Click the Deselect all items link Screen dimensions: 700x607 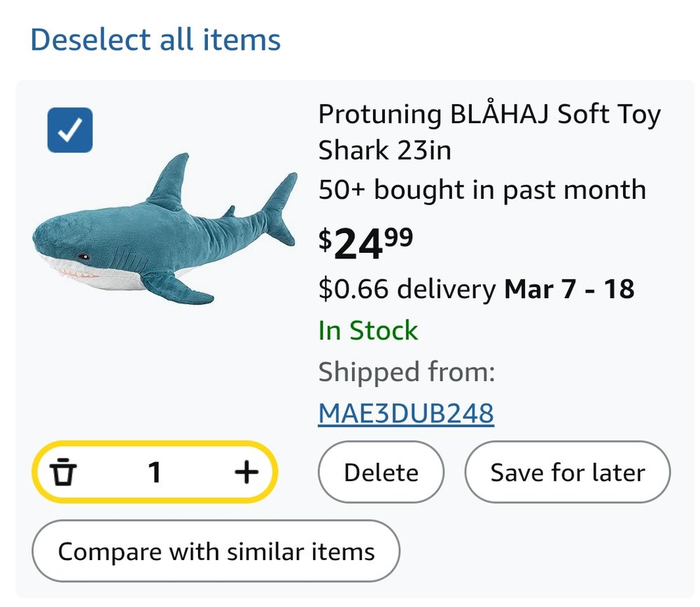tap(155, 40)
